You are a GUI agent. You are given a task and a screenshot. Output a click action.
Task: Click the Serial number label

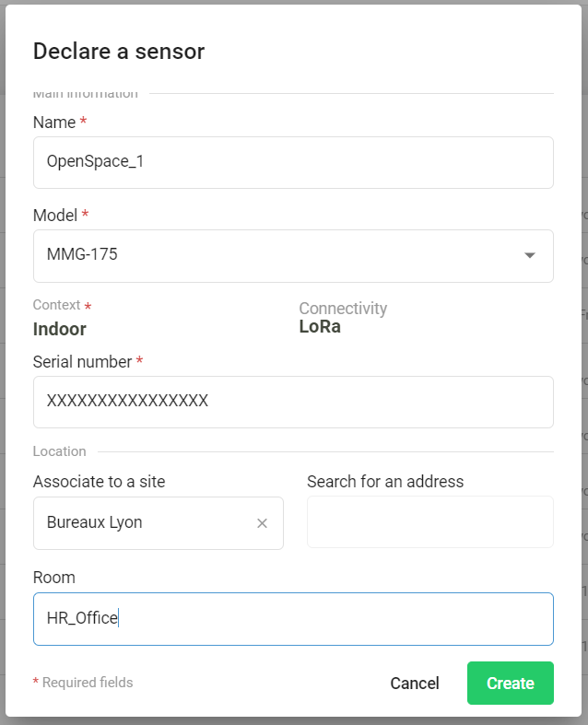coord(83,362)
